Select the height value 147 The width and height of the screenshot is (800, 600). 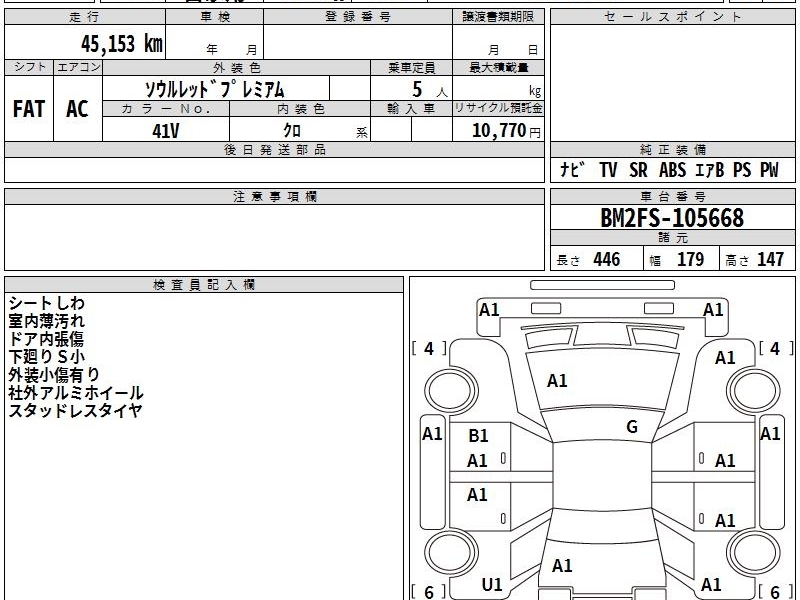pos(770,259)
